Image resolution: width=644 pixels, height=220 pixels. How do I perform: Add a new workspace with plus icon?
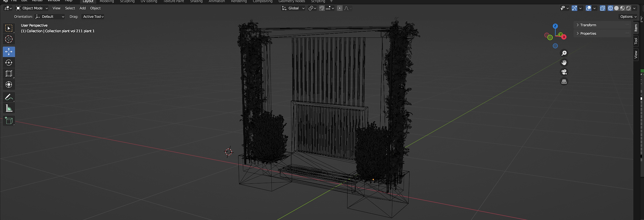pyautogui.click(x=331, y=1)
